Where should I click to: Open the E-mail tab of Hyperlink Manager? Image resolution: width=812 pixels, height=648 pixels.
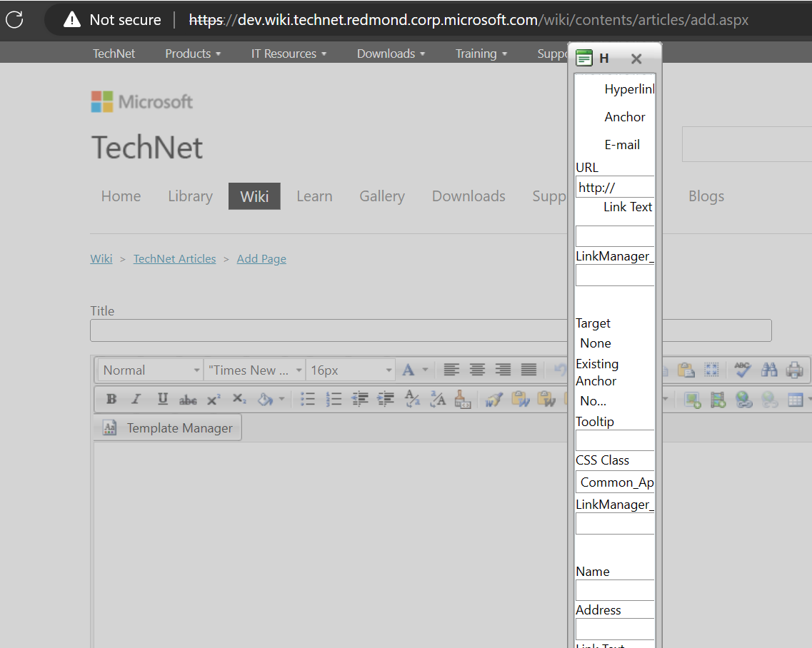[x=621, y=144]
